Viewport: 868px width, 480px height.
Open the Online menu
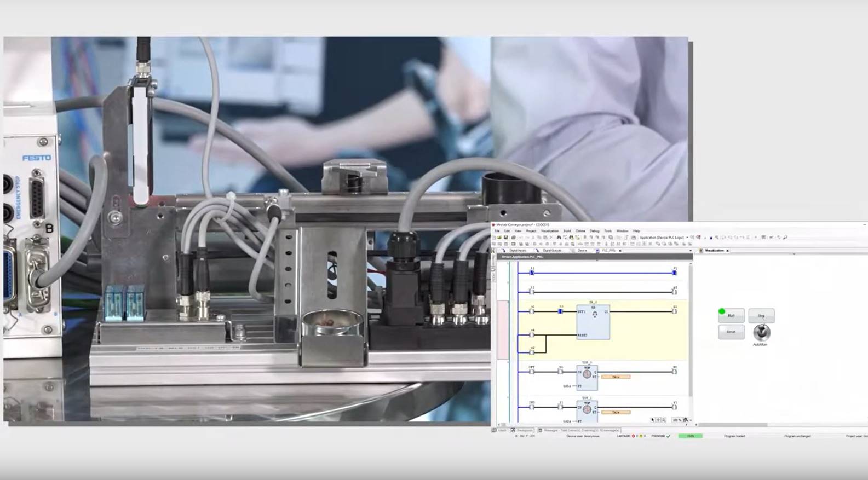[x=580, y=231]
